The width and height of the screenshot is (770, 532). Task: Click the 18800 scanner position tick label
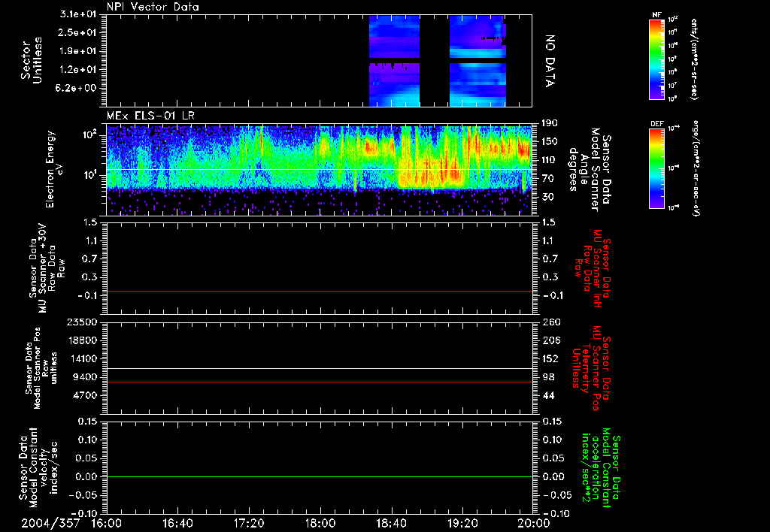click(81, 340)
